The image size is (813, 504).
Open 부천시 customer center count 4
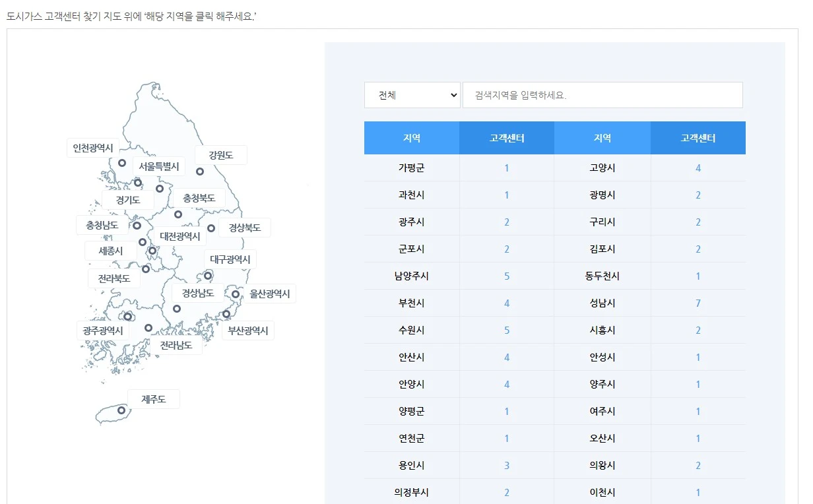(507, 303)
